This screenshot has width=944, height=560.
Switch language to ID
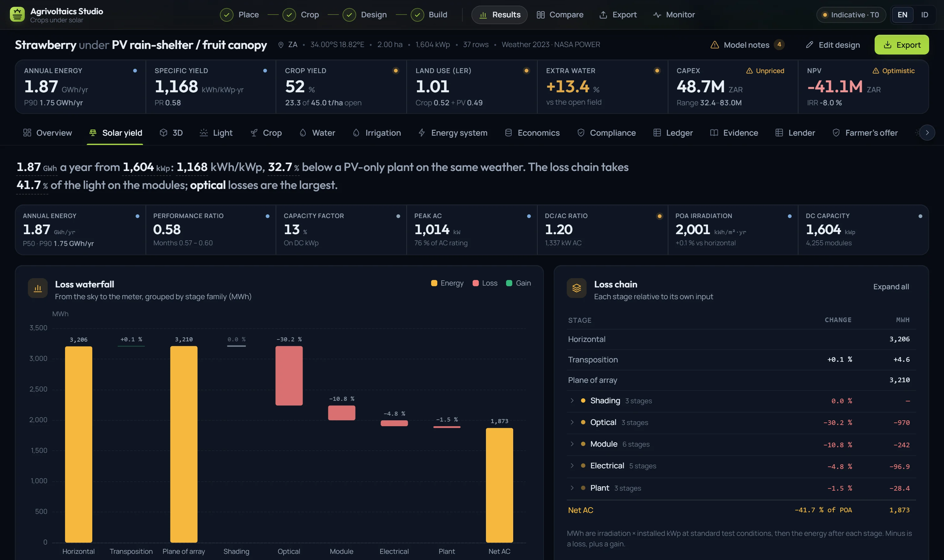click(924, 15)
